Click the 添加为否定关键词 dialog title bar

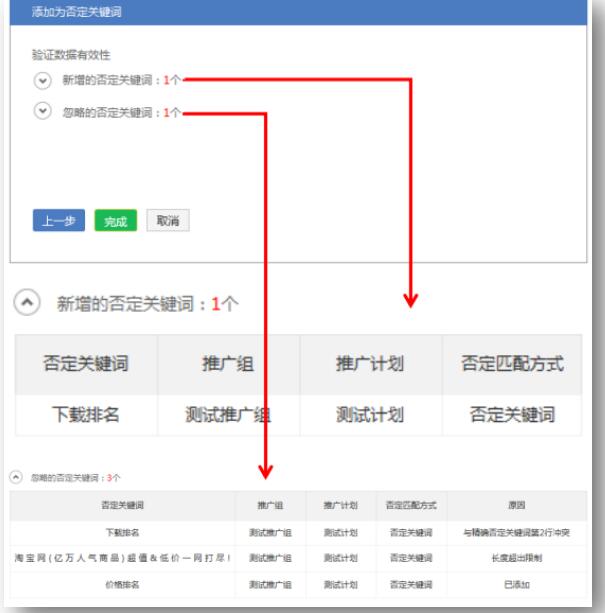coord(300,12)
